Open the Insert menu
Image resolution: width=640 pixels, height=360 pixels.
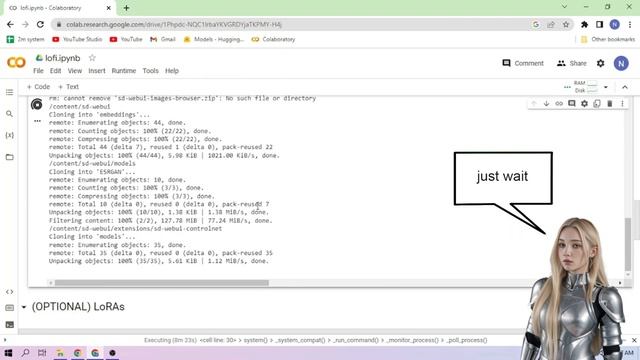97,71
